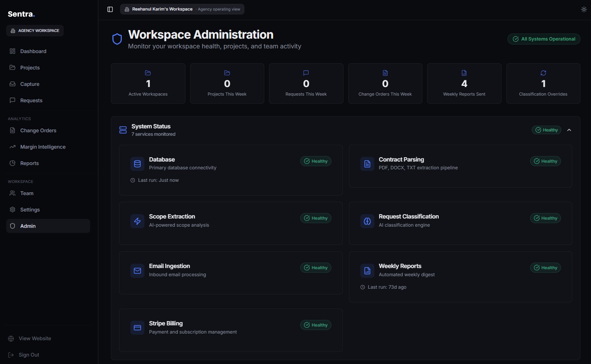This screenshot has height=364, width=591.
Task: Click '7 services monitored' text
Action: (153, 134)
